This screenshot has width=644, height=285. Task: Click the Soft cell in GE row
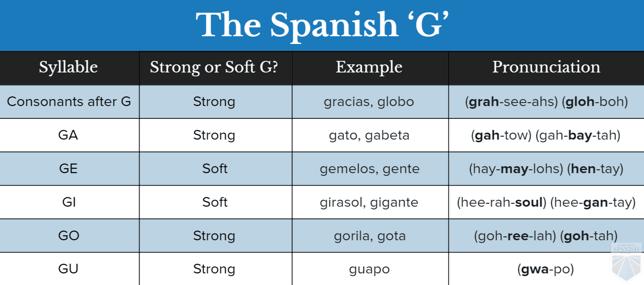(x=215, y=169)
